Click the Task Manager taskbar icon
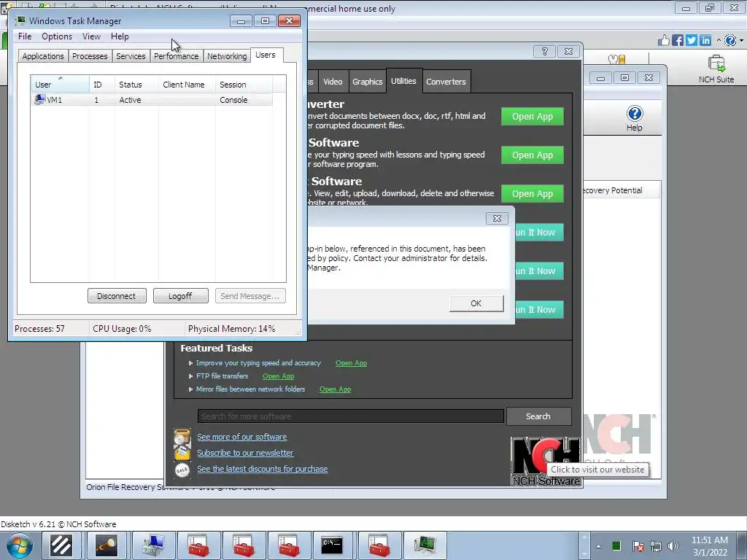The height and width of the screenshot is (560, 747). (425, 545)
